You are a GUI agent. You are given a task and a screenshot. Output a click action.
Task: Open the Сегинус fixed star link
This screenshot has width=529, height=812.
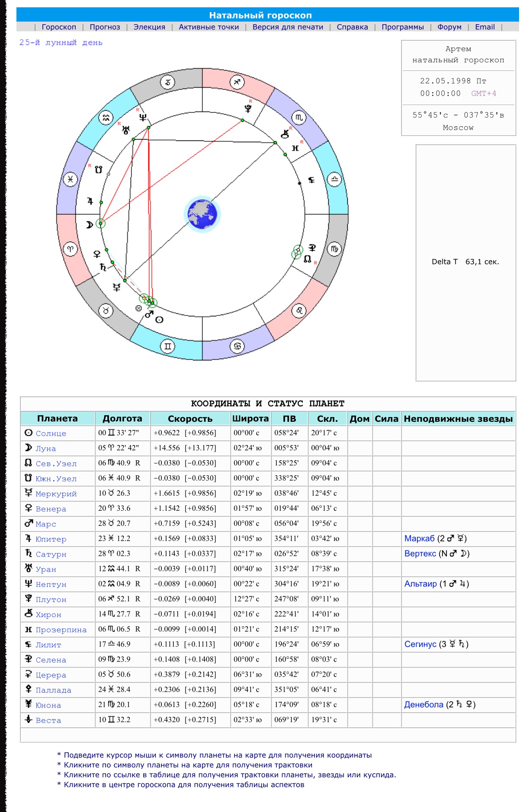point(420,644)
